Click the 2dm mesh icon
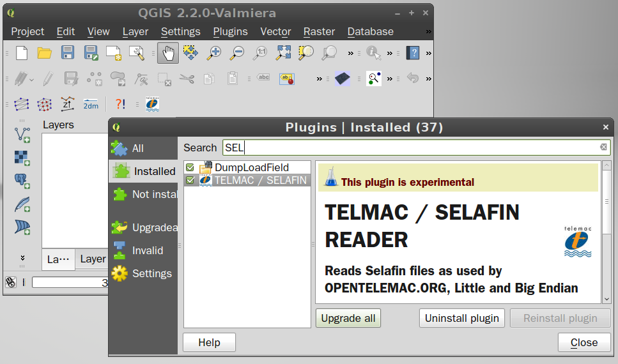The height and width of the screenshot is (364, 618). coord(91,104)
